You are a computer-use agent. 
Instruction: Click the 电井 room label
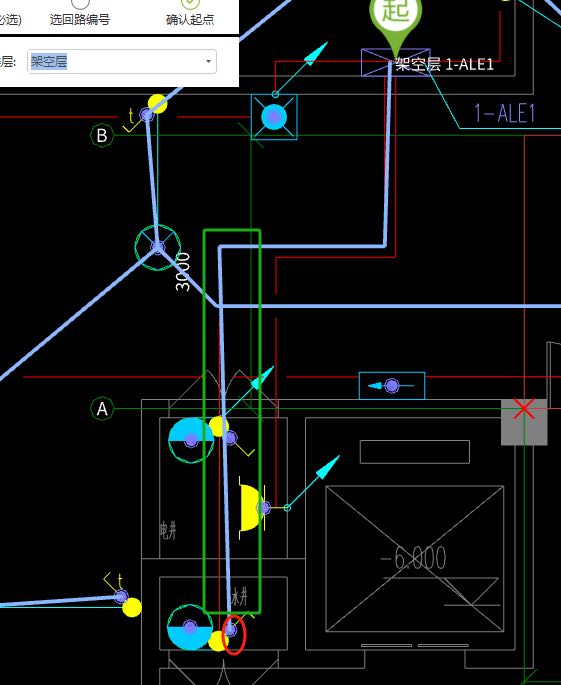point(168,530)
